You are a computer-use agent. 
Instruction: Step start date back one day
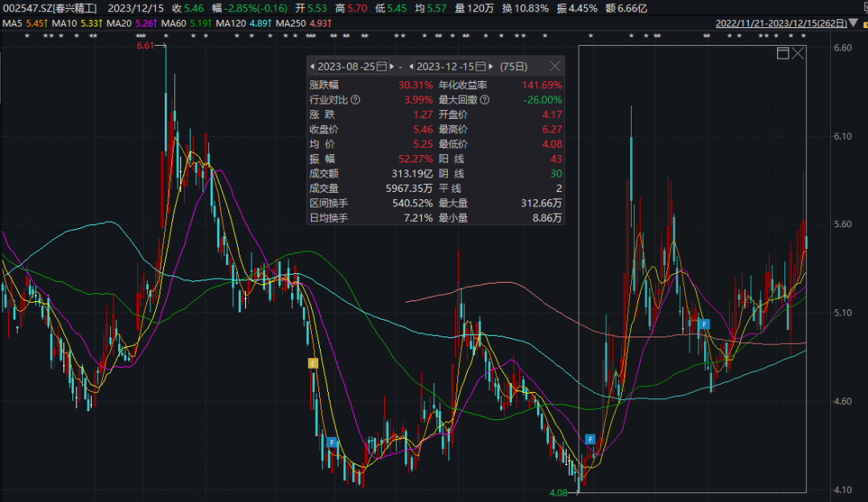pos(312,67)
